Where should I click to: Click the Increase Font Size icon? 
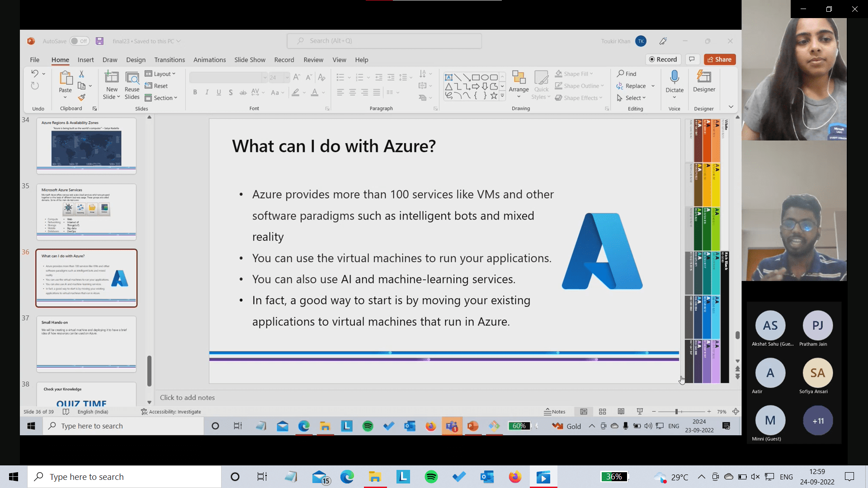[x=297, y=77]
